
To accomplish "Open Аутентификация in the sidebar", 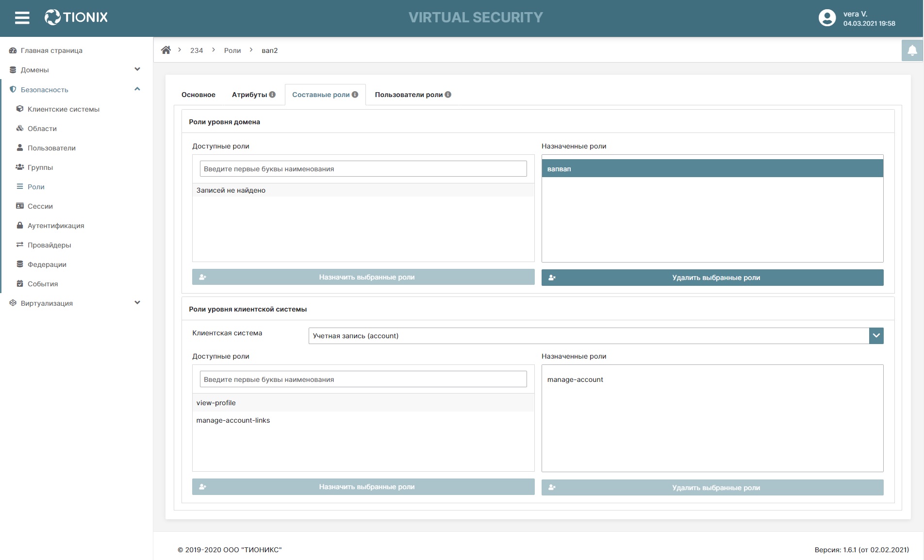I will 56,226.
